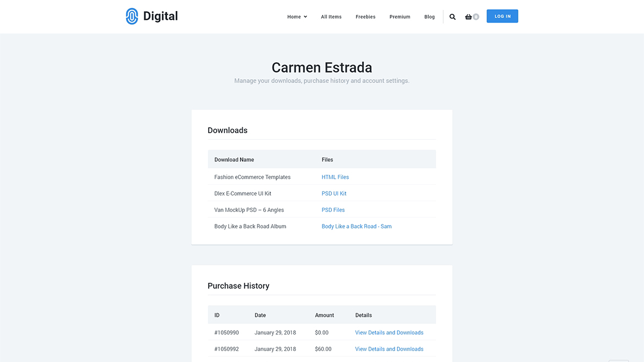The image size is (644, 362).
Task: Click the Carmen Estrada page heading
Action: pyautogui.click(x=322, y=68)
